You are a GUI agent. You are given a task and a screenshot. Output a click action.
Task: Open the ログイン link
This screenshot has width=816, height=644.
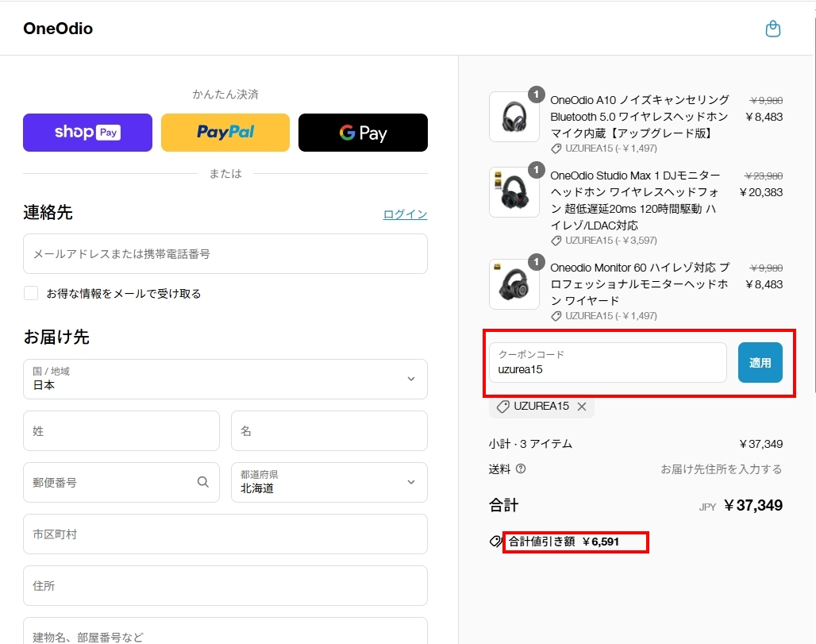tap(405, 214)
